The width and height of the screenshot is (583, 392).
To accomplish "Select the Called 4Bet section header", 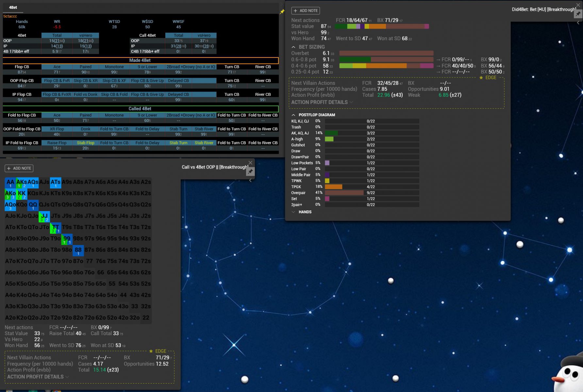I will tap(141, 109).
